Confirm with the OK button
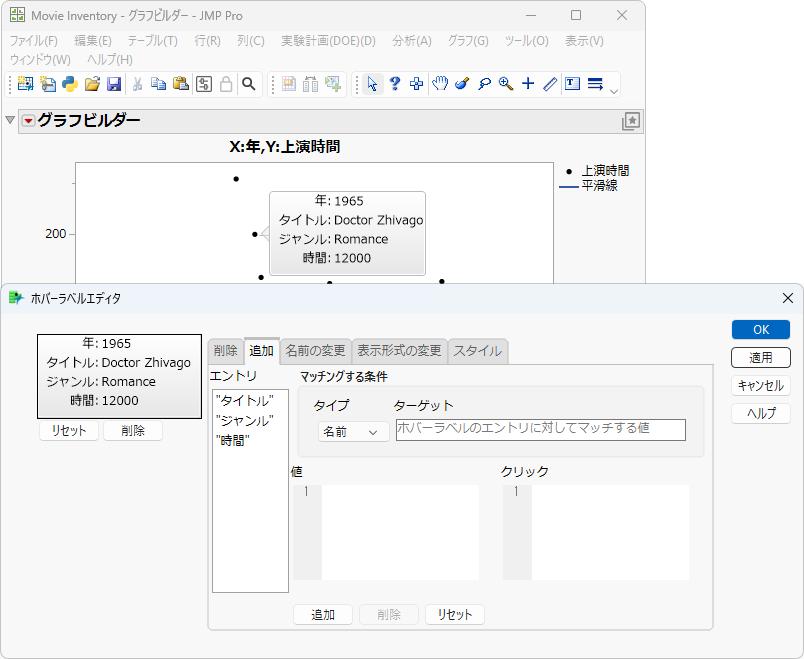 point(761,330)
